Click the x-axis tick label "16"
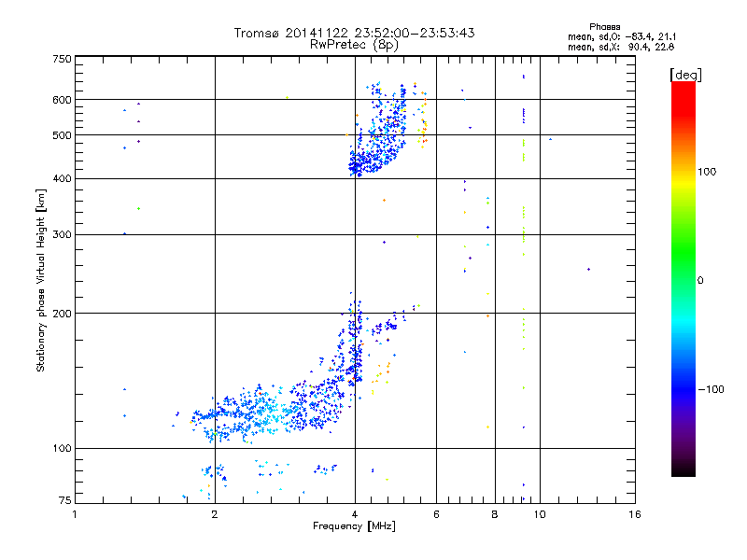The image size is (747, 560). tap(635, 514)
